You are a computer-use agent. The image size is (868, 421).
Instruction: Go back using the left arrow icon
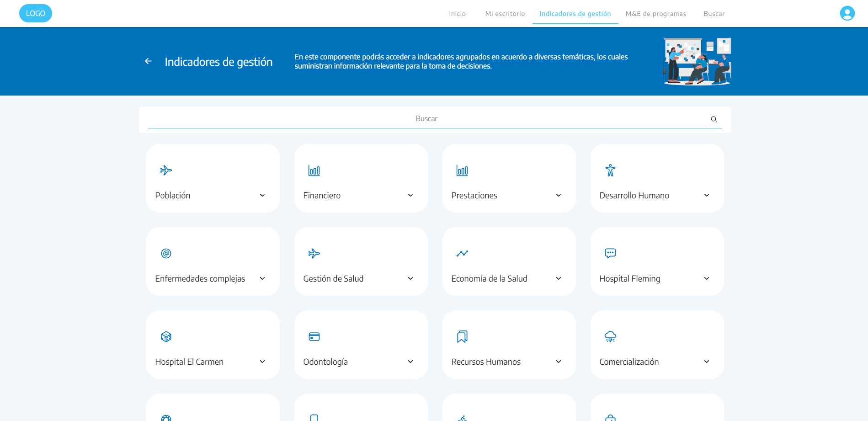coord(148,61)
